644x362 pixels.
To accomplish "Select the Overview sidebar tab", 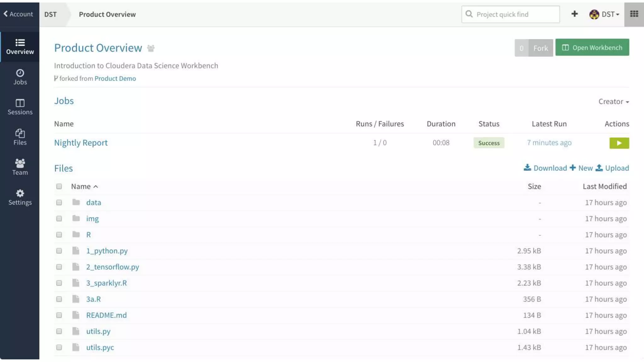I will click(x=20, y=47).
